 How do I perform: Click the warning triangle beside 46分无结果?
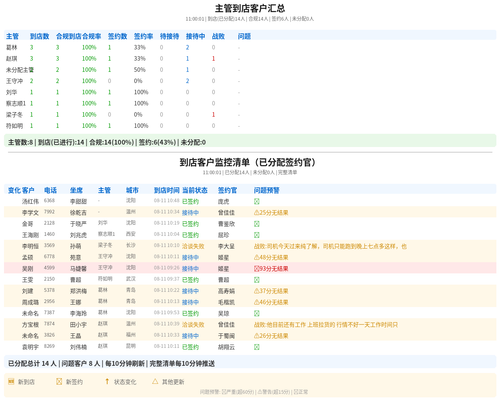pyautogui.click(x=256, y=302)
